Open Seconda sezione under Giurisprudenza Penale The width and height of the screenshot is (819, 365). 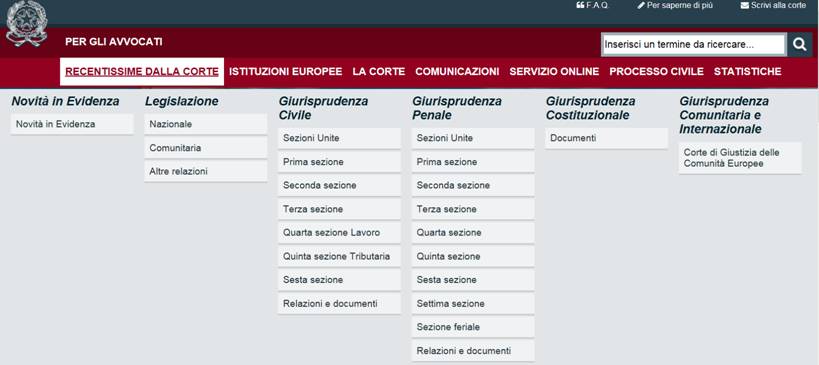473,185
